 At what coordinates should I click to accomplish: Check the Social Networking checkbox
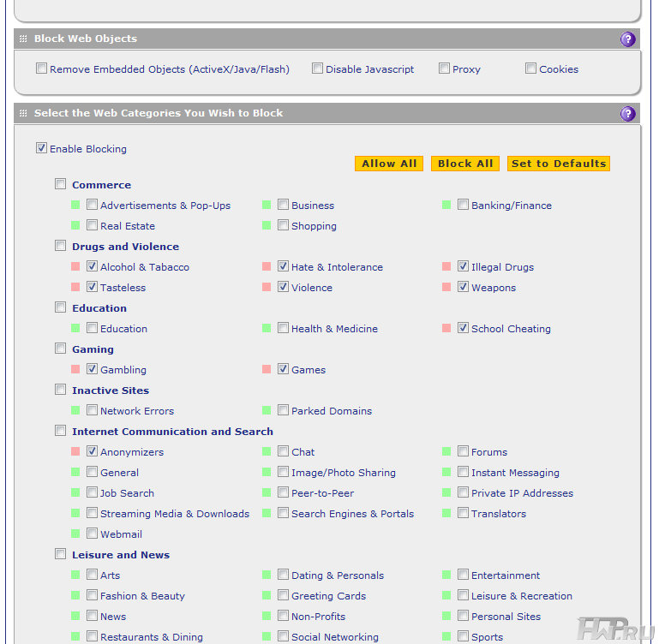(283, 636)
